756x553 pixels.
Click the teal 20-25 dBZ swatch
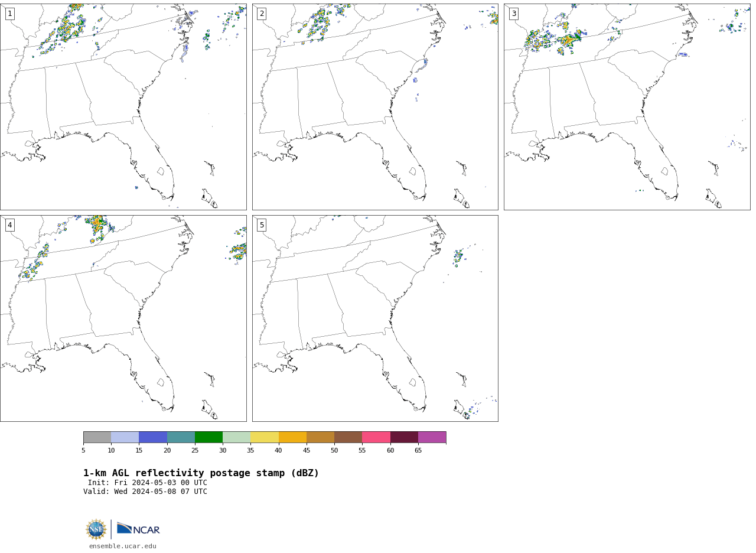(x=181, y=437)
